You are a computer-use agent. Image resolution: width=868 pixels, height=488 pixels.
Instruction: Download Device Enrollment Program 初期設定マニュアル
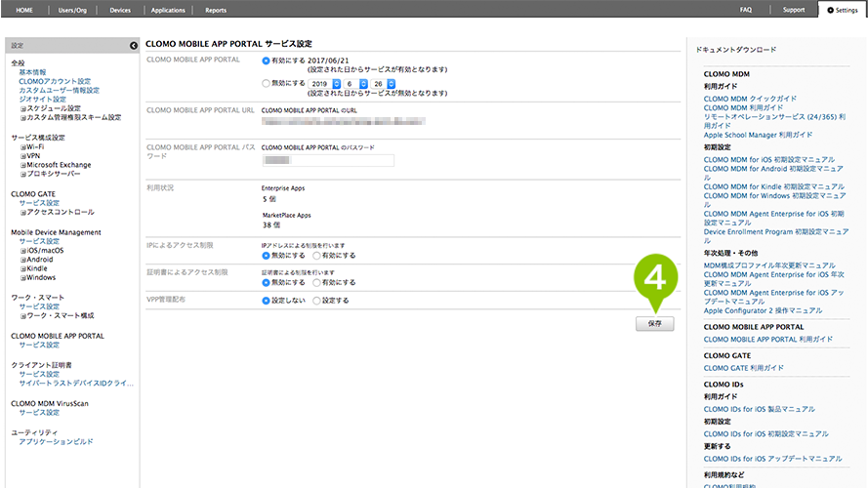pos(776,236)
